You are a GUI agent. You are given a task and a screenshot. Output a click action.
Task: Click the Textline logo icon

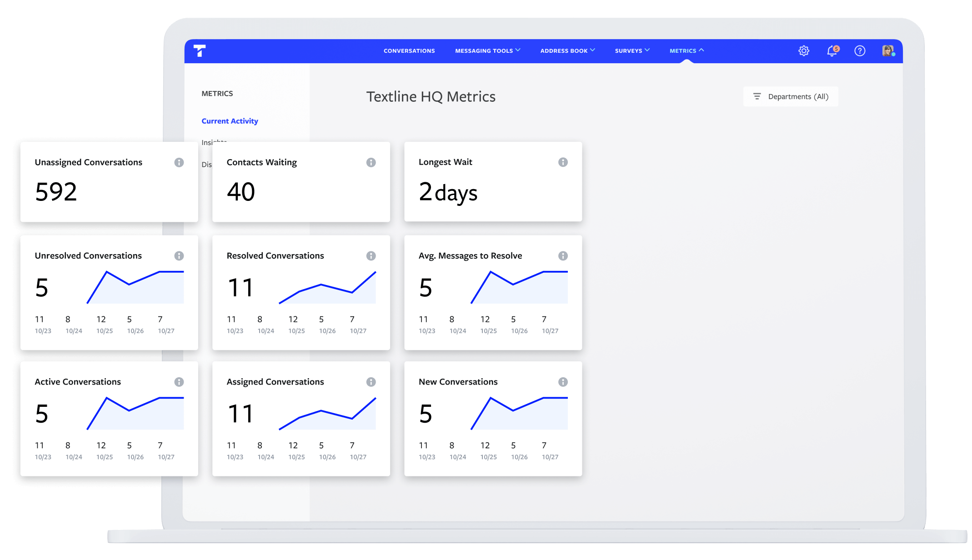pos(199,50)
